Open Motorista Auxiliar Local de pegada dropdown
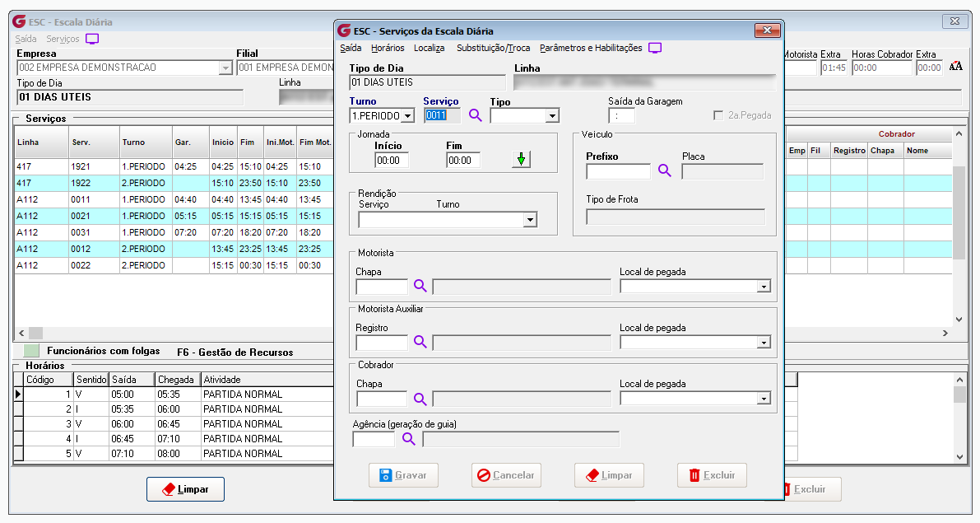Image resolution: width=980 pixels, height=523 pixels. tap(763, 342)
